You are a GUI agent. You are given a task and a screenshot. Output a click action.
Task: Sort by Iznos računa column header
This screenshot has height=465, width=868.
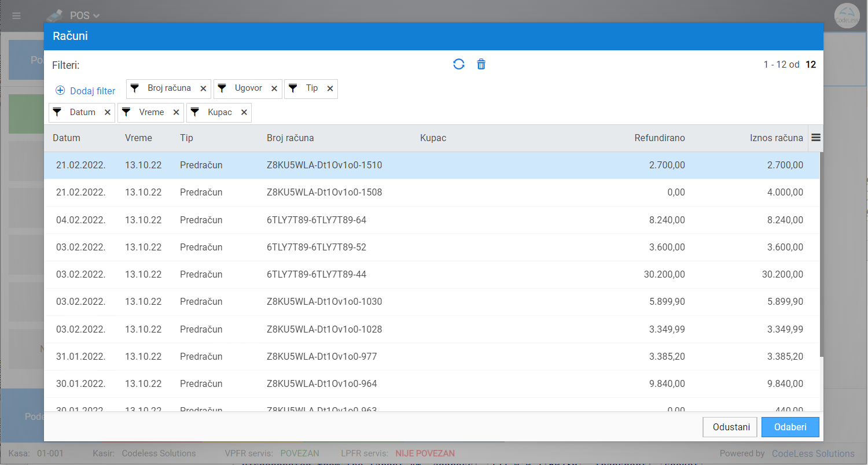(777, 138)
